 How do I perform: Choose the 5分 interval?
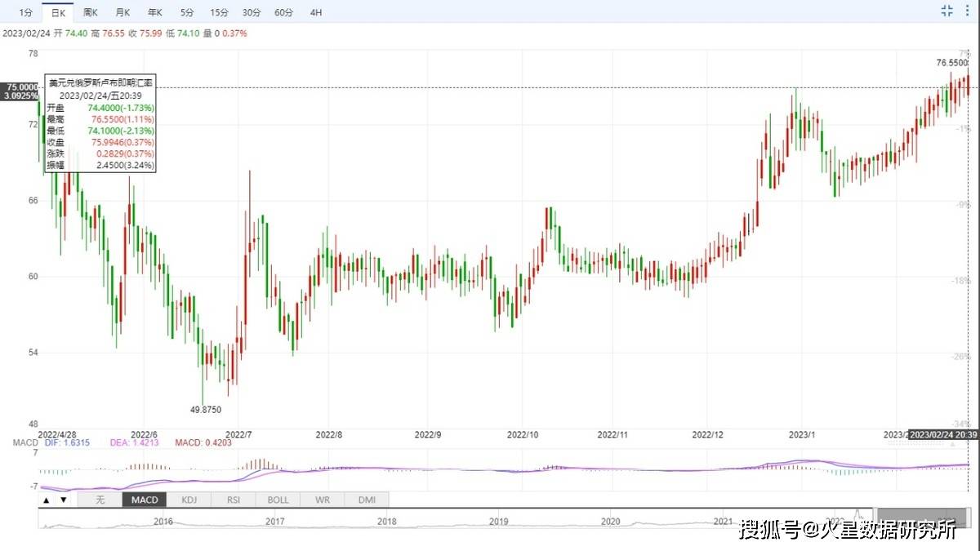pos(187,12)
